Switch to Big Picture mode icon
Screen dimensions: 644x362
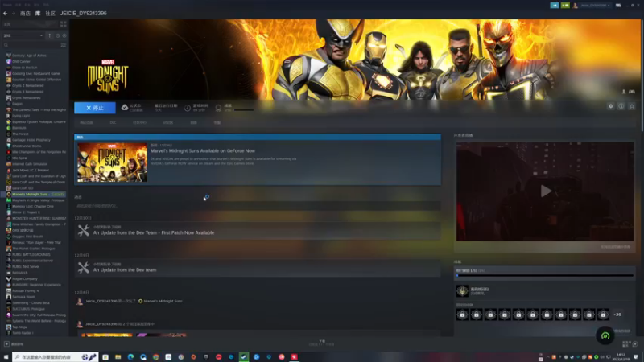click(x=618, y=6)
